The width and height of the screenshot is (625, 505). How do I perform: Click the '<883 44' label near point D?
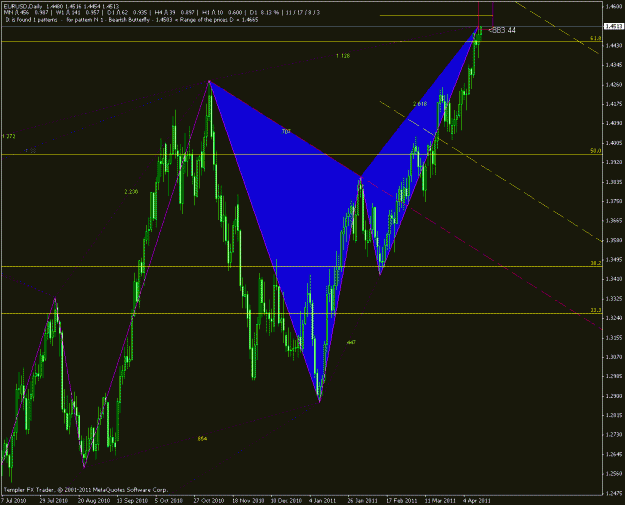502,30
